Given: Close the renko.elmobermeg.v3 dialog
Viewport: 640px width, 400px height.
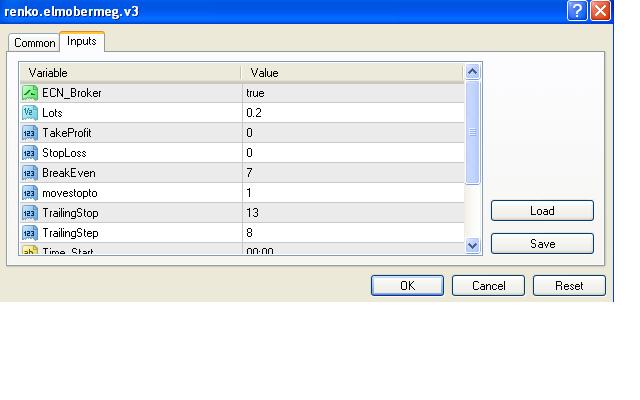Looking at the screenshot, I should coord(600,11).
